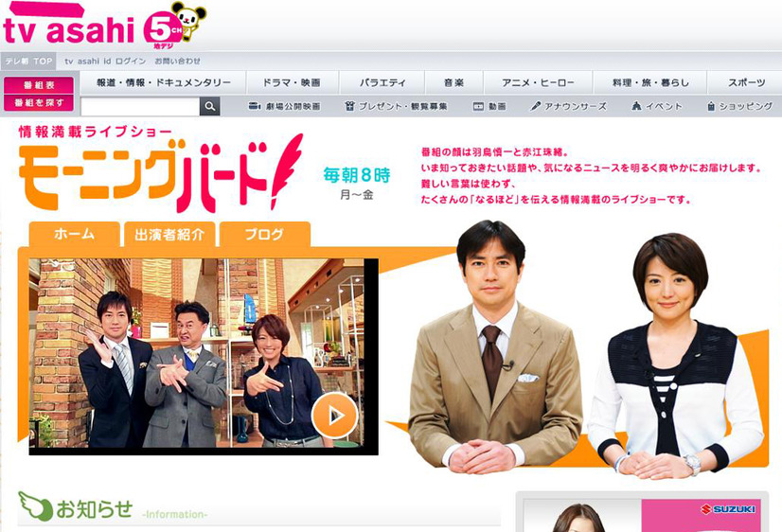Click the モーニングバード show logo

click(161, 173)
